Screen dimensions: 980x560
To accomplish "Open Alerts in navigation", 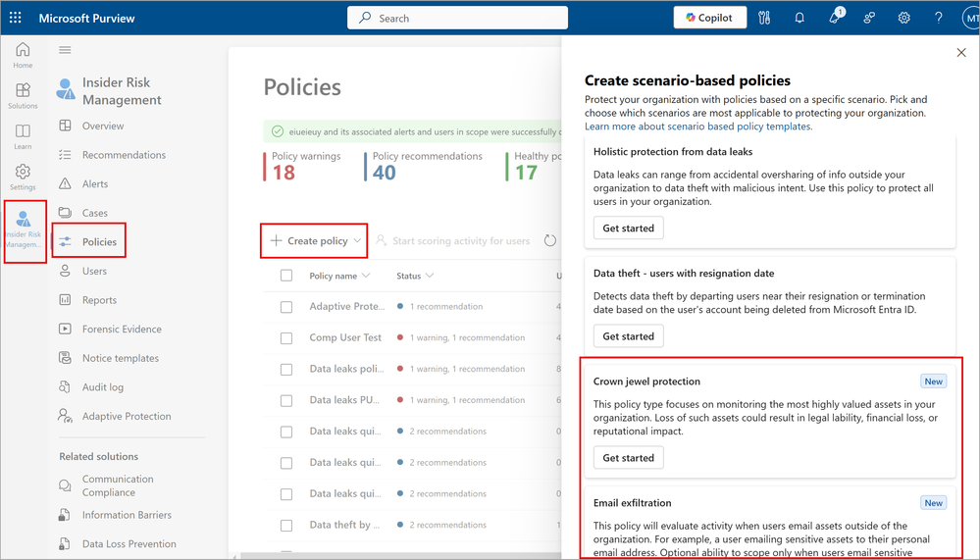I will click(x=94, y=183).
